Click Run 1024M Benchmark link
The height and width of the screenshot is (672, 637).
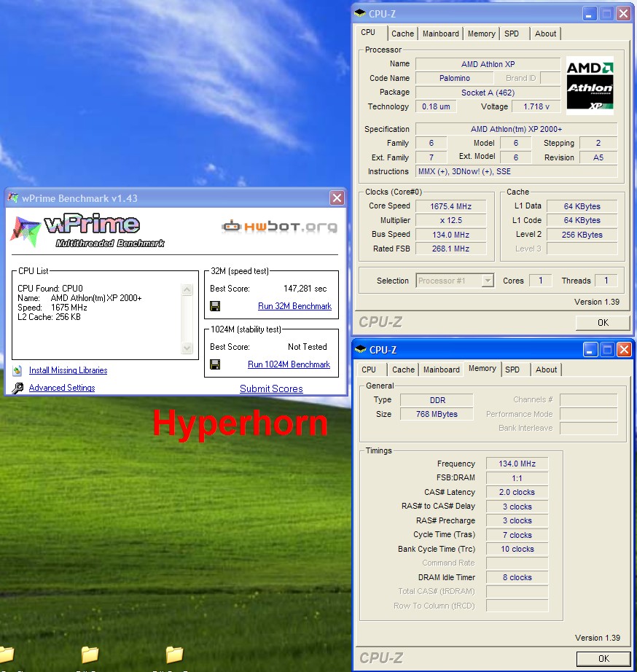[289, 364]
